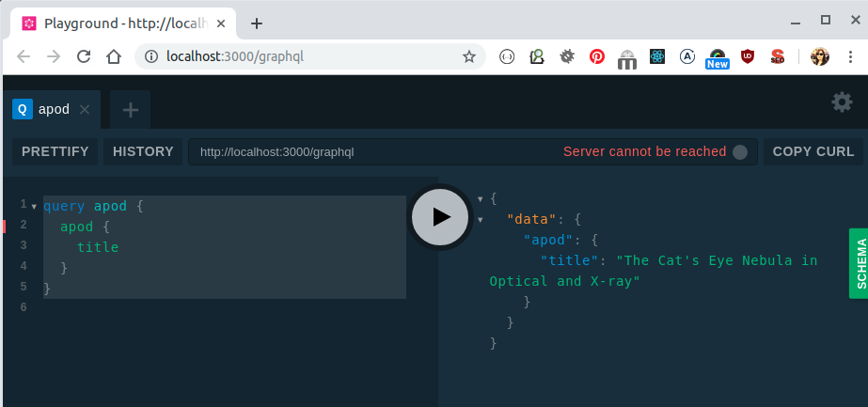This screenshot has height=407, width=868.
Task: Open Playground settings gear
Action: (842, 102)
